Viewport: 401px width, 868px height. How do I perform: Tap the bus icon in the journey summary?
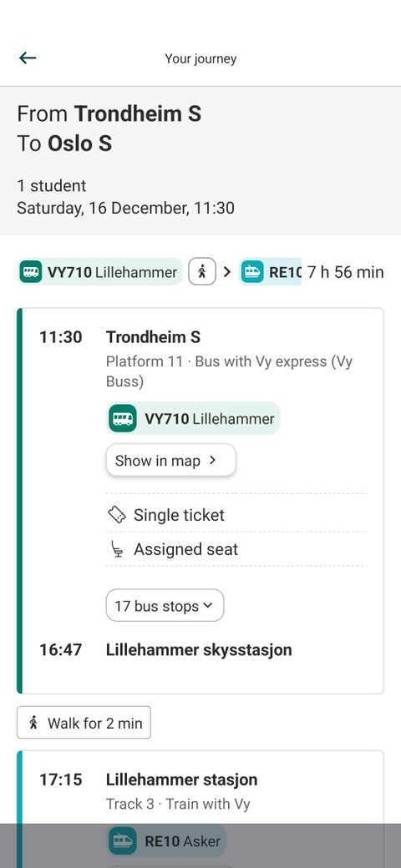click(x=31, y=272)
